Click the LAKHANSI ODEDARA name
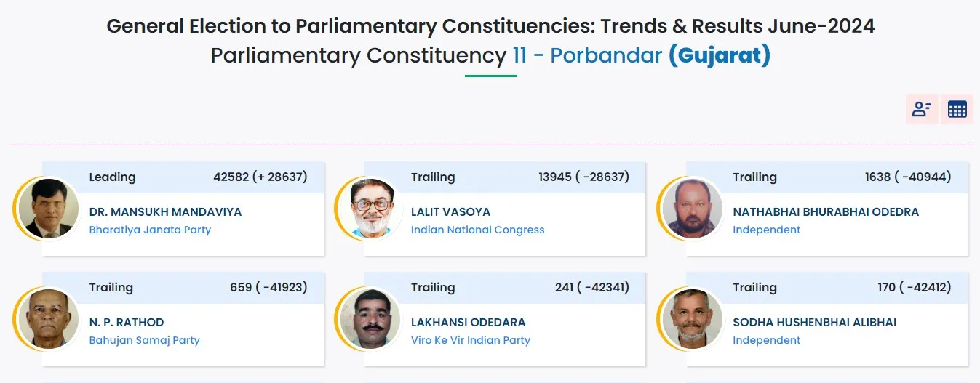Screen dimensions: 980x383 point(468,323)
